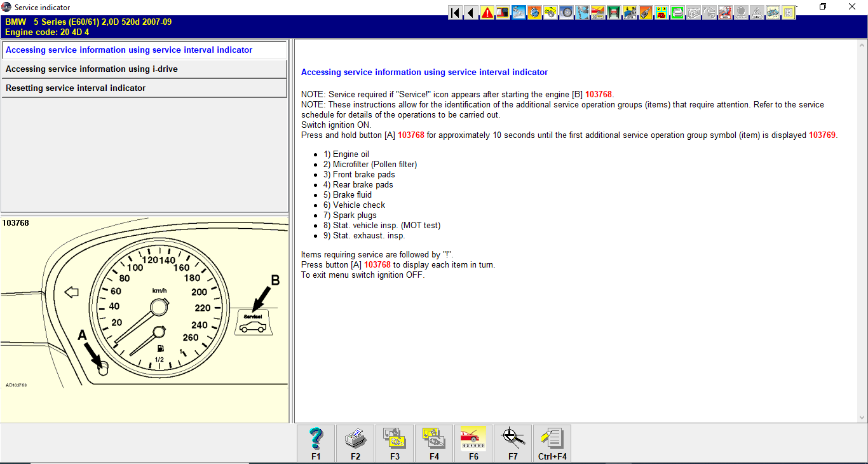Open the orange tester pen icon
This screenshot has width=868, height=464.
(x=646, y=12)
